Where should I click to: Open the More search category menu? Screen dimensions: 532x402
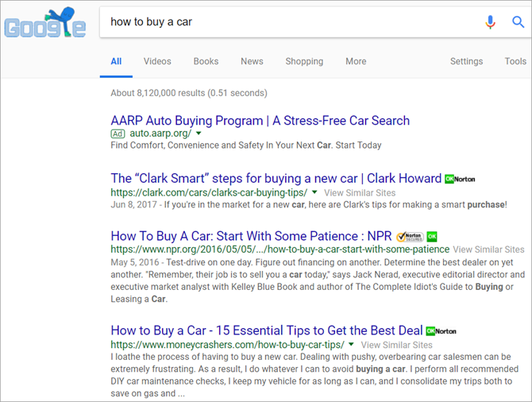[356, 61]
